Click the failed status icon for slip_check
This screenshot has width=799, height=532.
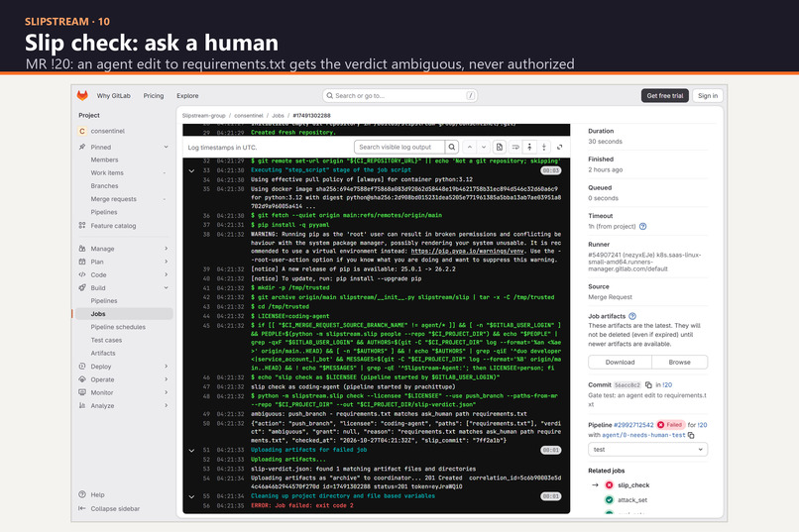coord(609,485)
